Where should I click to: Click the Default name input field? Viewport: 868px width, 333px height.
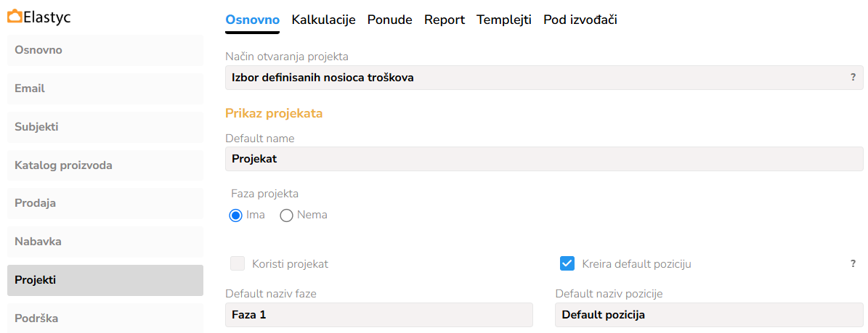click(544, 159)
